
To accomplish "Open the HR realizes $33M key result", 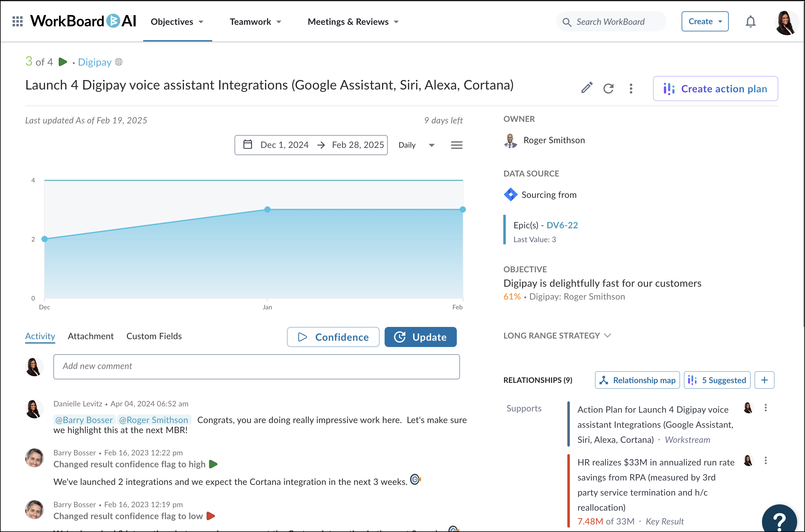I will pos(656,485).
